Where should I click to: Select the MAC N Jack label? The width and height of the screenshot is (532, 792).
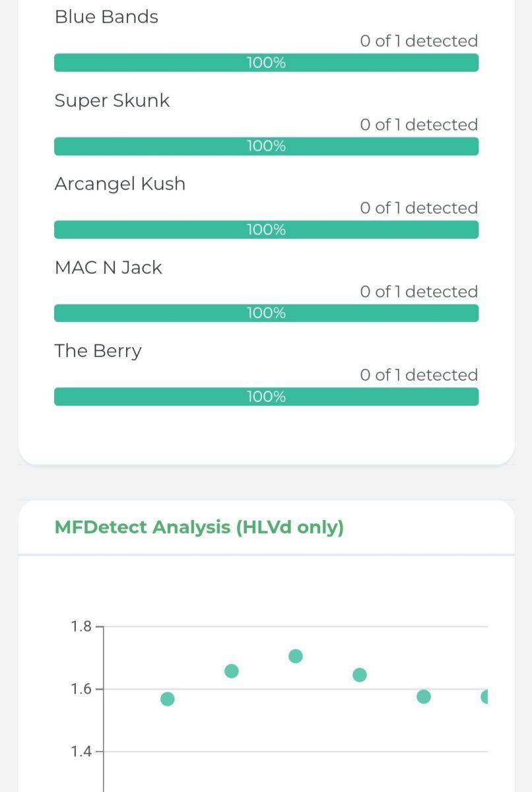[x=108, y=267]
